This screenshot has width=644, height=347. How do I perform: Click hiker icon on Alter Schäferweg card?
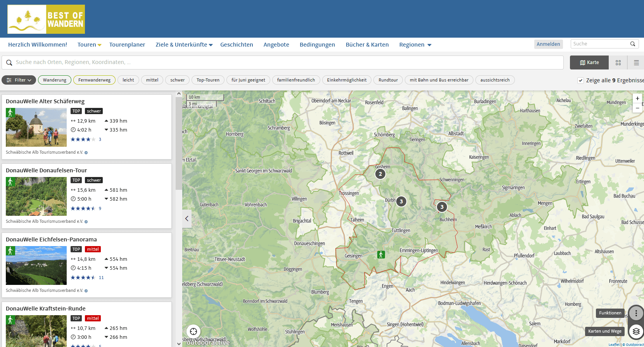[x=10, y=113]
